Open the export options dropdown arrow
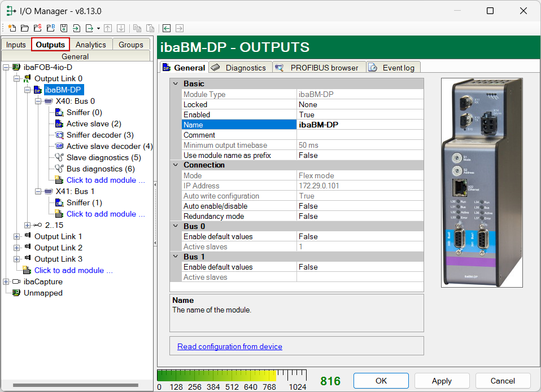Viewport: 541px width, 392px height. click(98, 28)
